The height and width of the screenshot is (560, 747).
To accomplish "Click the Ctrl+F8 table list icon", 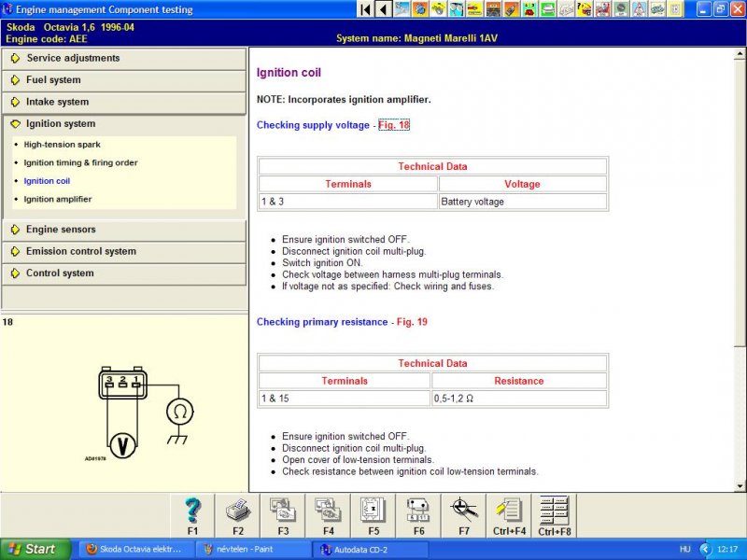I will tap(555, 515).
